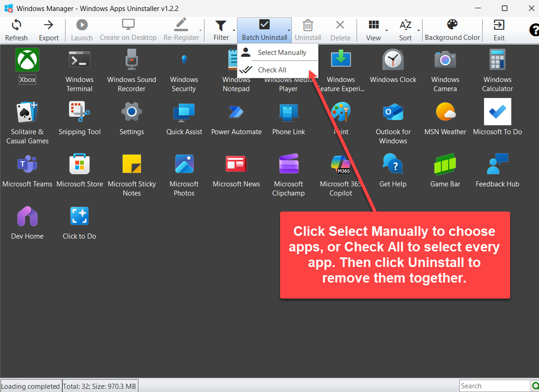539x392 pixels.
Task: Select Solitaire & Casual Games app
Action: coord(27,123)
